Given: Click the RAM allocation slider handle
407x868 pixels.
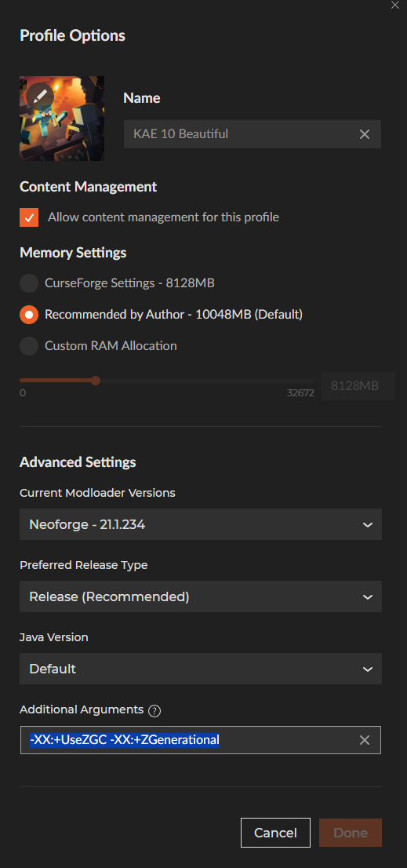Looking at the screenshot, I should point(96,381).
